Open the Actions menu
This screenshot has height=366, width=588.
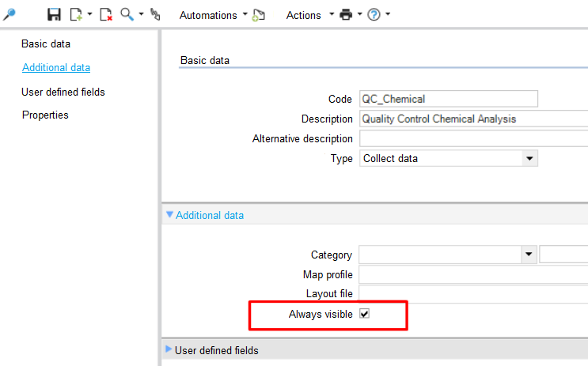pos(304,15)
